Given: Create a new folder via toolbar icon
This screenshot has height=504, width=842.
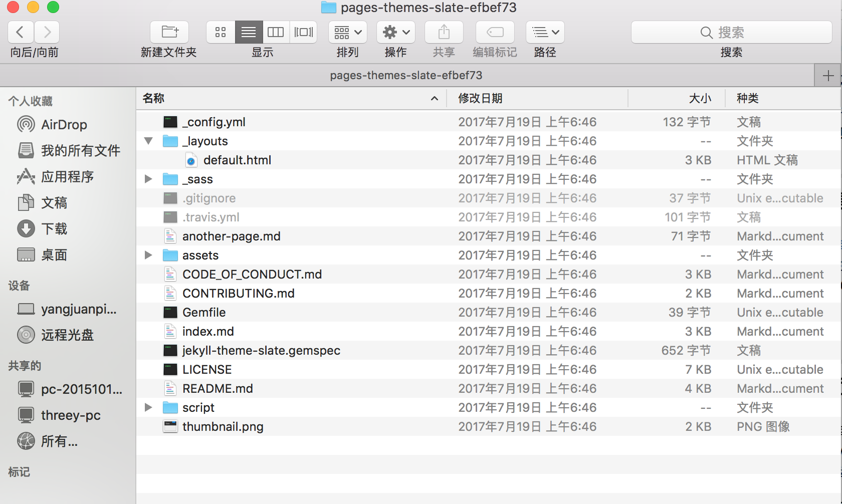Looking at the screenshot, I should (169, 33).
